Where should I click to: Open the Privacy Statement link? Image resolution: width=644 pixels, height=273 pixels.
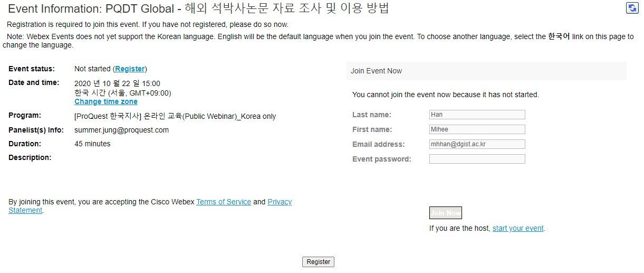150,206
